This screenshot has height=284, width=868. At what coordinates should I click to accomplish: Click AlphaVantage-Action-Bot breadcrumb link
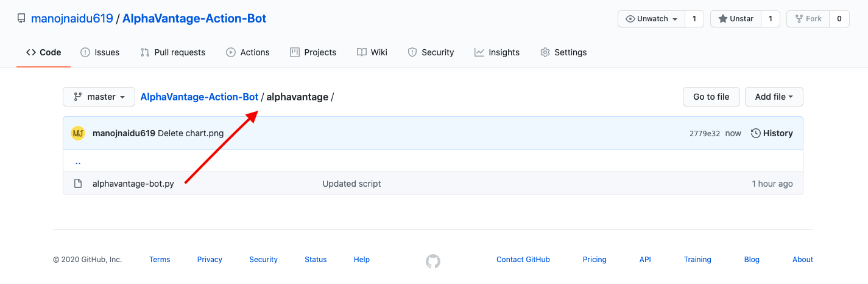(199, 97)
